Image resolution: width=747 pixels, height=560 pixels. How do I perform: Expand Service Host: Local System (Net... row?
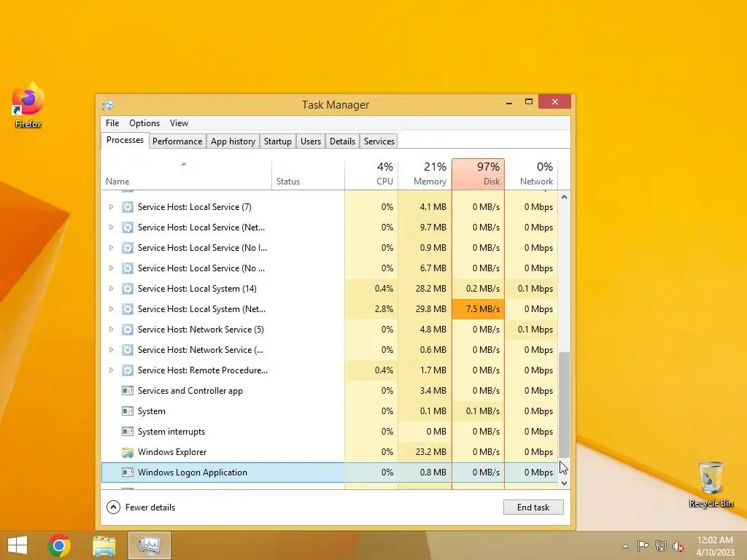[x=111, y=309]
